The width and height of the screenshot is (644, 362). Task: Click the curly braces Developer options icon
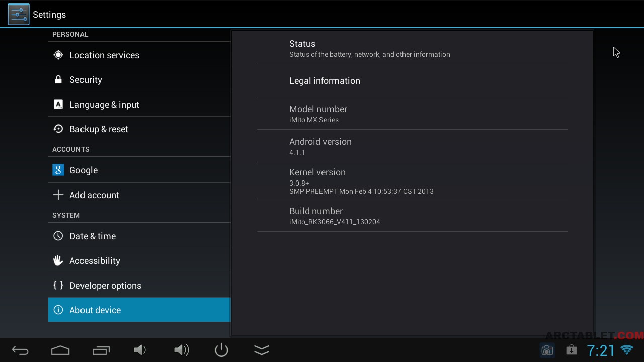58,285
